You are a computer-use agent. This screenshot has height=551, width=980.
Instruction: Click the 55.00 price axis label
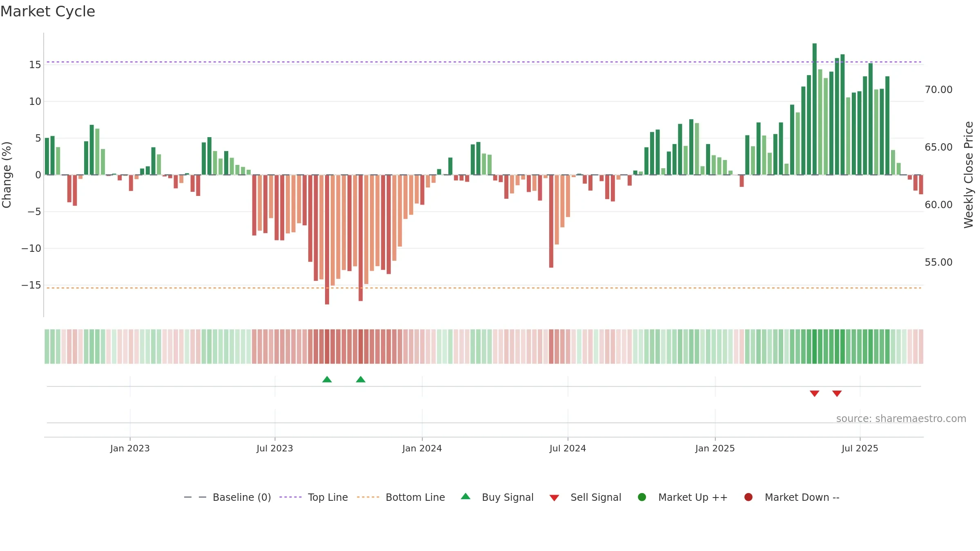(x=938, y=262)
